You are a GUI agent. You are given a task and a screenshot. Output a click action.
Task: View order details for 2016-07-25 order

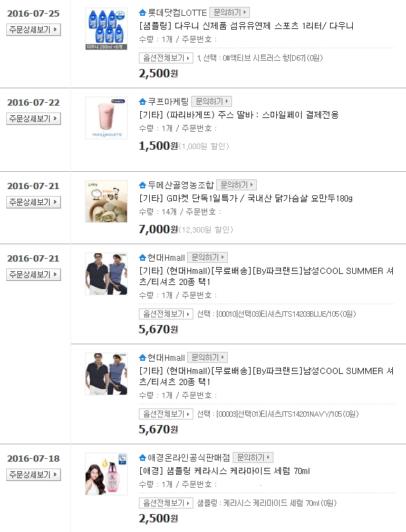(x=33, y=30)
